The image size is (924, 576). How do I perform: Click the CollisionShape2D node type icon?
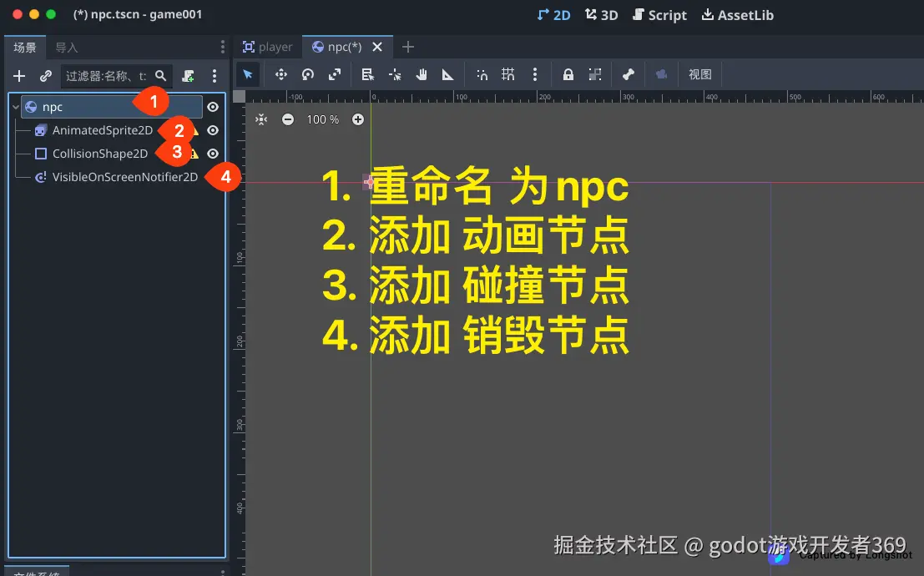pos(41,154)
